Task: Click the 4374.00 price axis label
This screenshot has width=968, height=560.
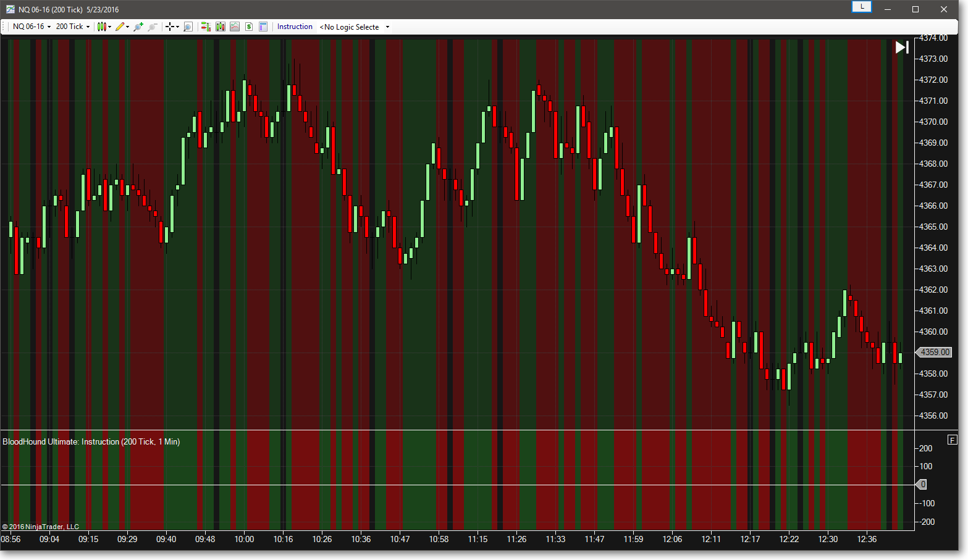Action: pos(933,38)
